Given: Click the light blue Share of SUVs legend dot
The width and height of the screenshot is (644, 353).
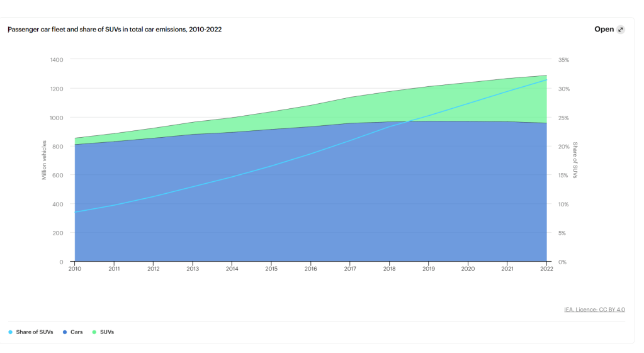Looking at the screenshot, I should click(x=11, y=332).
